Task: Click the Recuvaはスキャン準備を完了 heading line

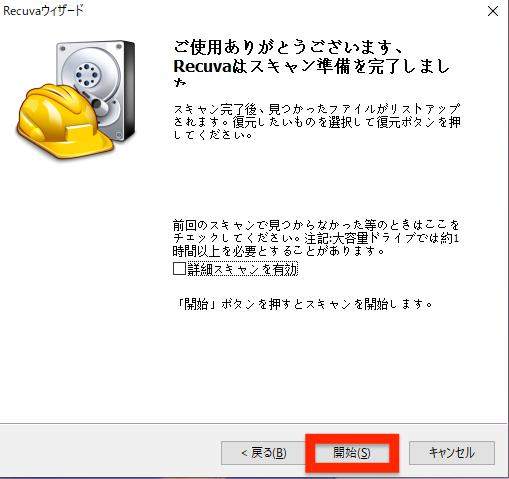Action: point(311,68)
